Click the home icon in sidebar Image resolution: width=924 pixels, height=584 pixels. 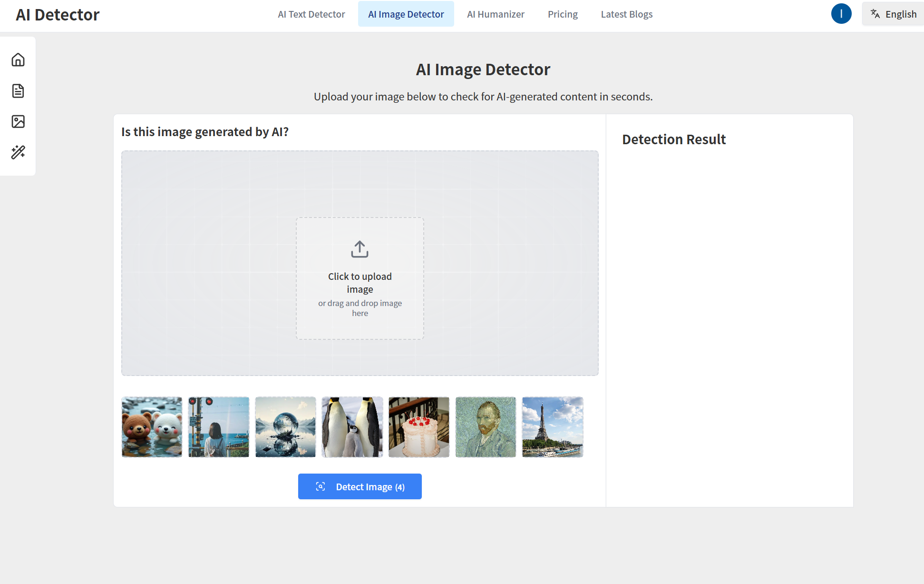(x=18, y=59)
